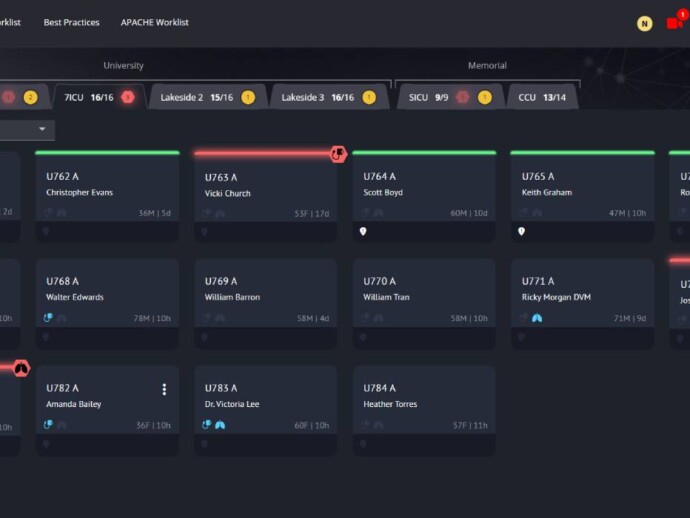The width and height of the screenshot is (690, 518).
Task: Click the red alert badge on 7ICU tab
Action: pos(128,97)
